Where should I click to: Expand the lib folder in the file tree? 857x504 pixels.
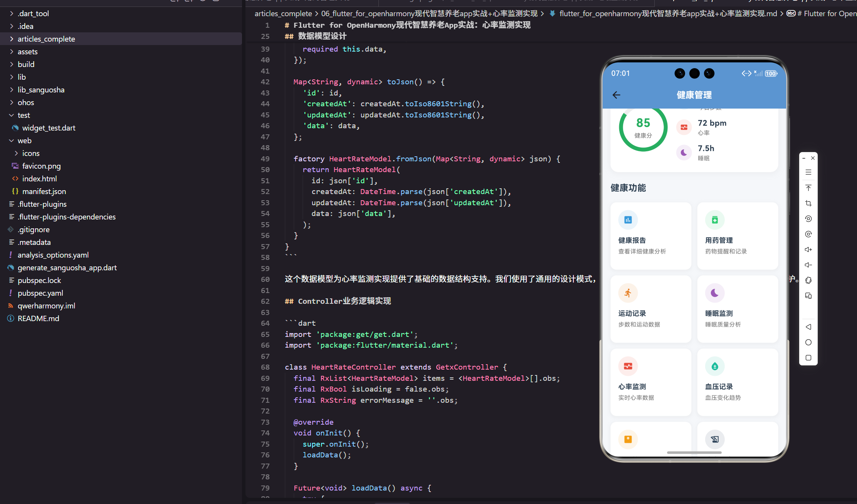point(22,77)
